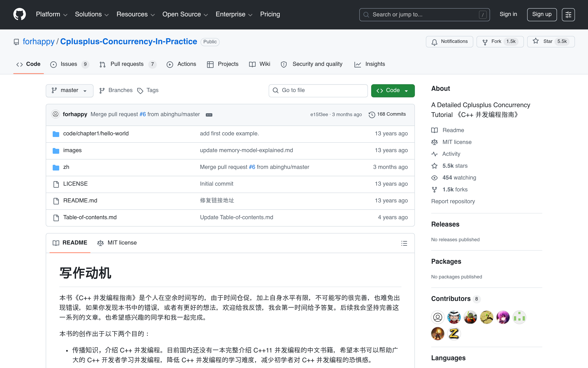Expand the Enterprise menu
Image resolution: width=588 pixels, height=368 pixels.
coord(234,14)
